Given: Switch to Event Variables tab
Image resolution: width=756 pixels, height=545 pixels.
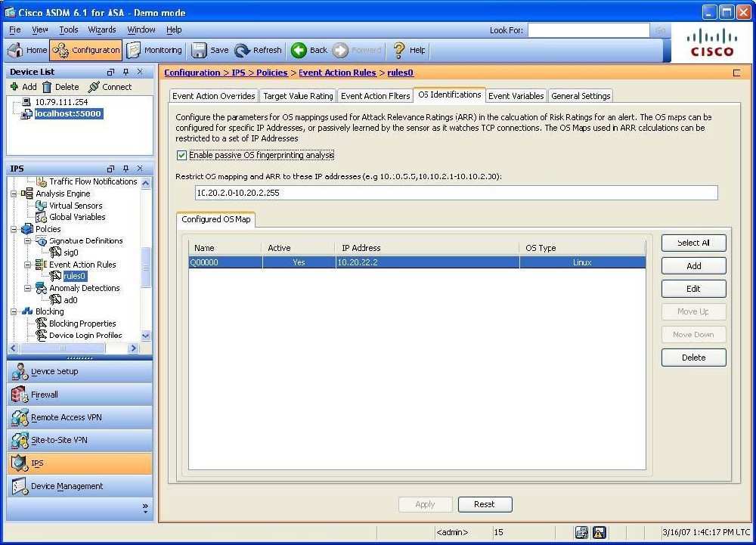Looking at the screenshot, I should pos(516,96).
